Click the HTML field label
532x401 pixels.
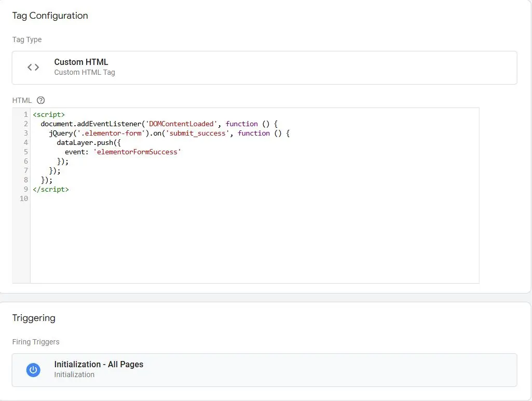[x=22, y=100]
